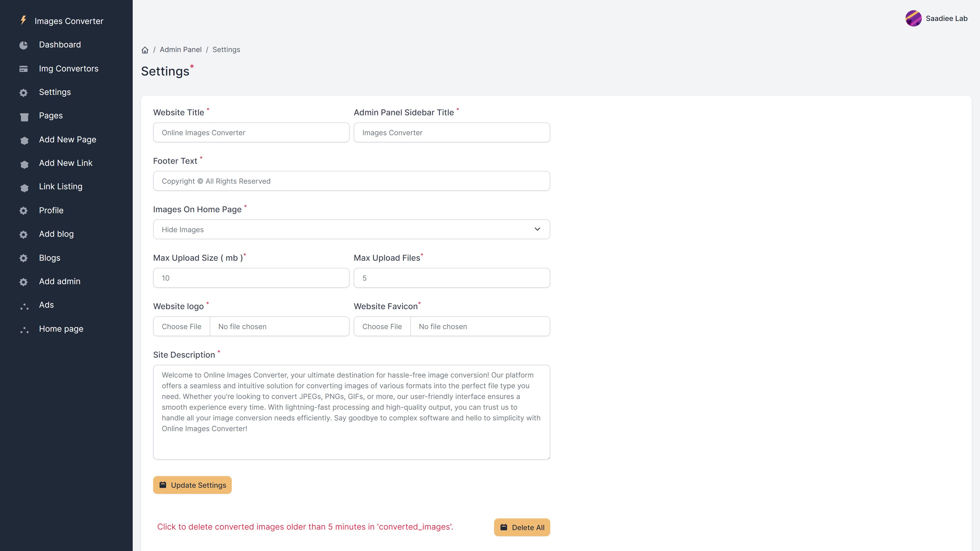Image resolution: width=980 pixels, height=551 pixels.
Task: Expand the Images On Home Page dropdown
Action: coord(351,229)
